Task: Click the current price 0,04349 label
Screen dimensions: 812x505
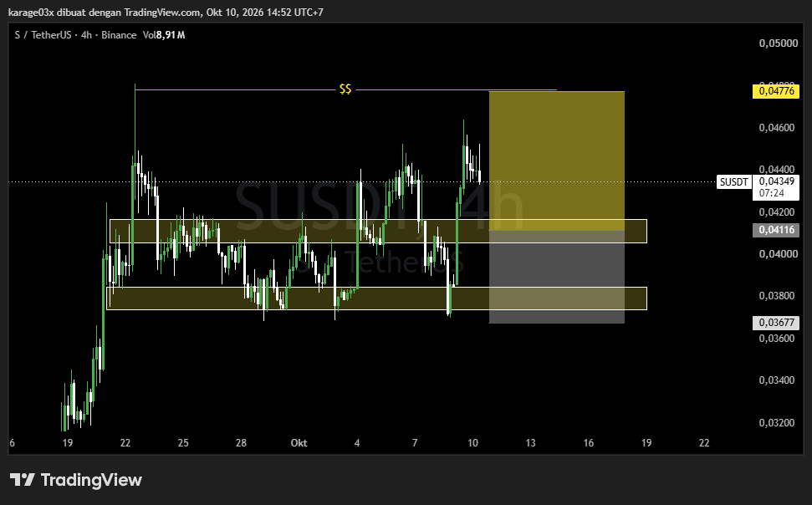Action: click(x=776, y=181)
